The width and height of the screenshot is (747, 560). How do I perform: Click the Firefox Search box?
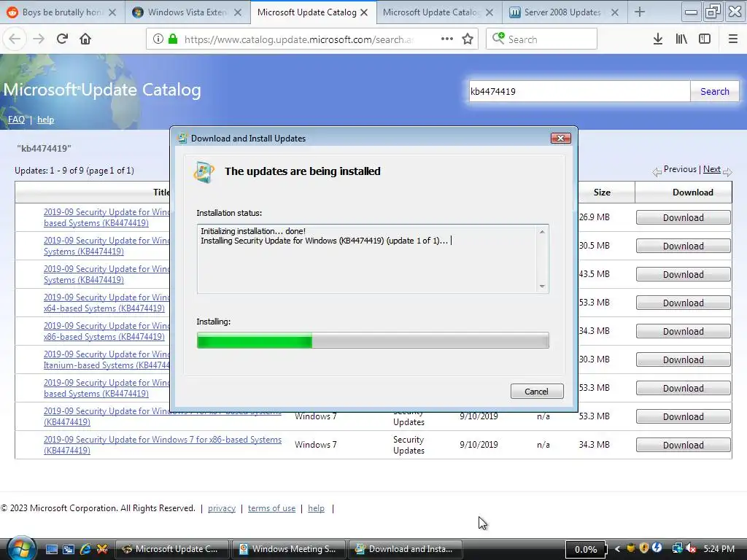pos(542,39)
